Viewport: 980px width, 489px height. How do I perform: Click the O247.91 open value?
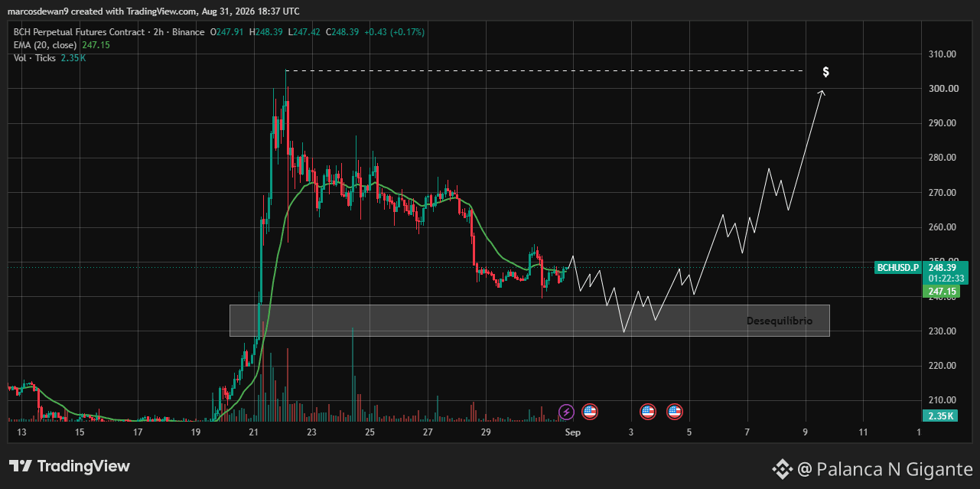tap(226, 32)
